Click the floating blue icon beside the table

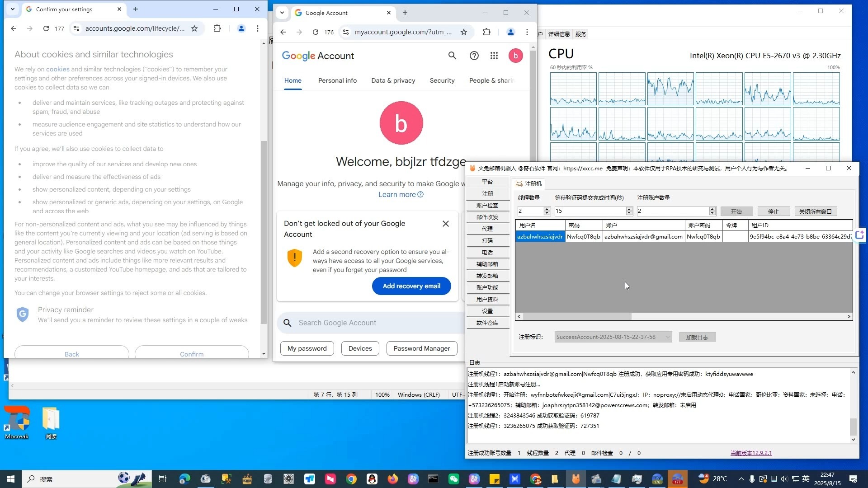coord(859,235)
